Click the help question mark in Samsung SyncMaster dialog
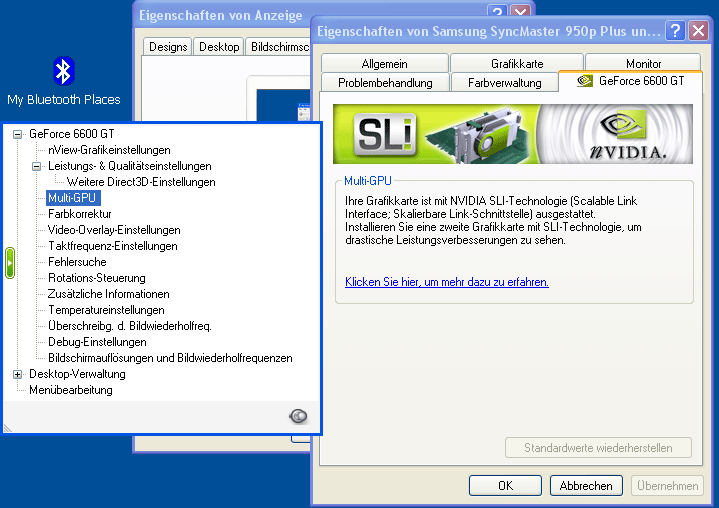Viewport: 719px width, 508px height. (675, 31)
